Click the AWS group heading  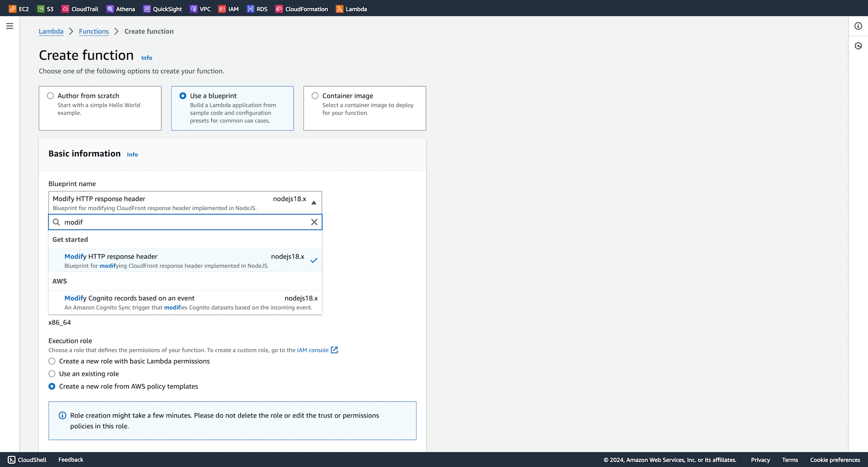coord(59,281)
